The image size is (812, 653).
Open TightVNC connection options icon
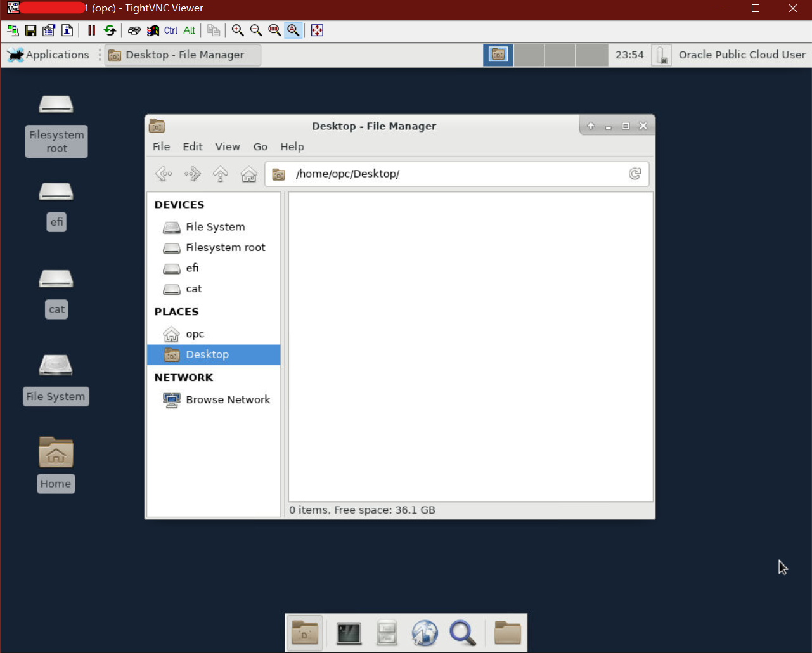49,30
